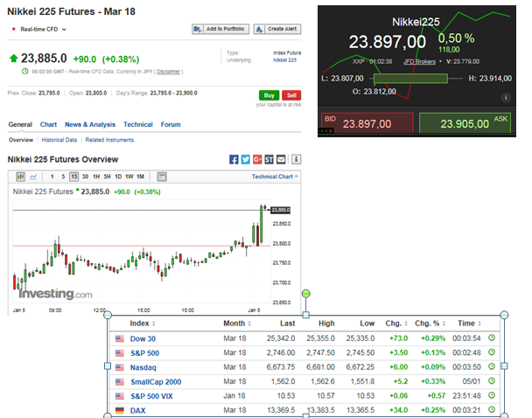
Task: Sort table by Time column
Action: pos(469,324)
